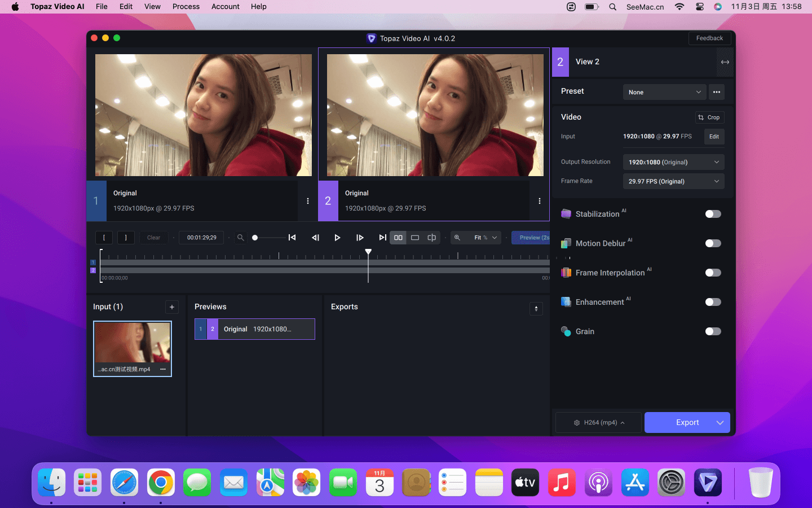Open Spotlight search in menu bar
Image resolution: width=812 pixels, height=508 pixels.
coord(612,7)
